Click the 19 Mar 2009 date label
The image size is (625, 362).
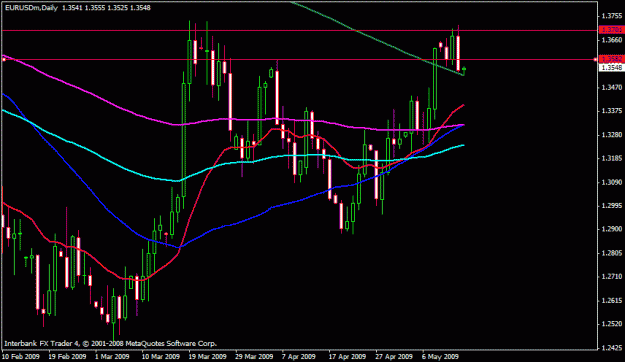[208, 356]
